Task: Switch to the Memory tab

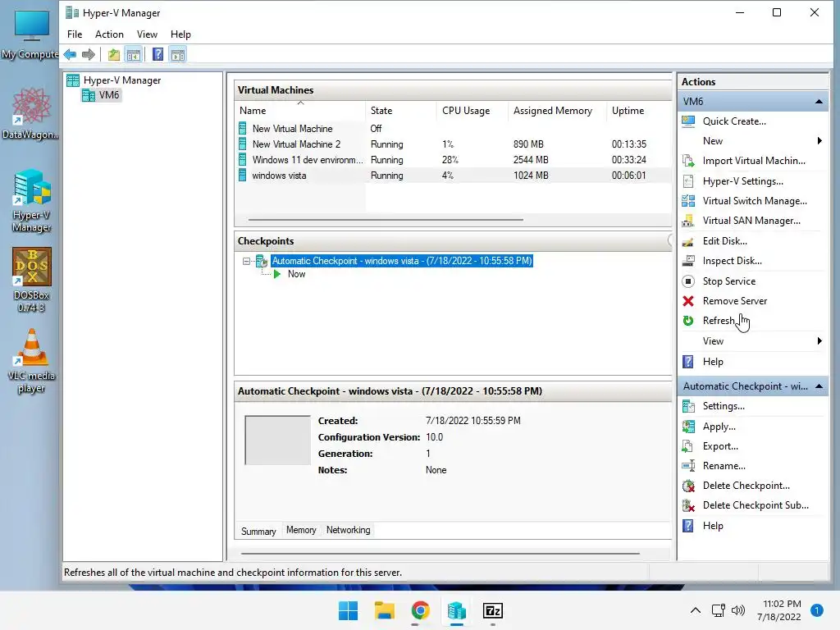Action: tap(301, 530)
